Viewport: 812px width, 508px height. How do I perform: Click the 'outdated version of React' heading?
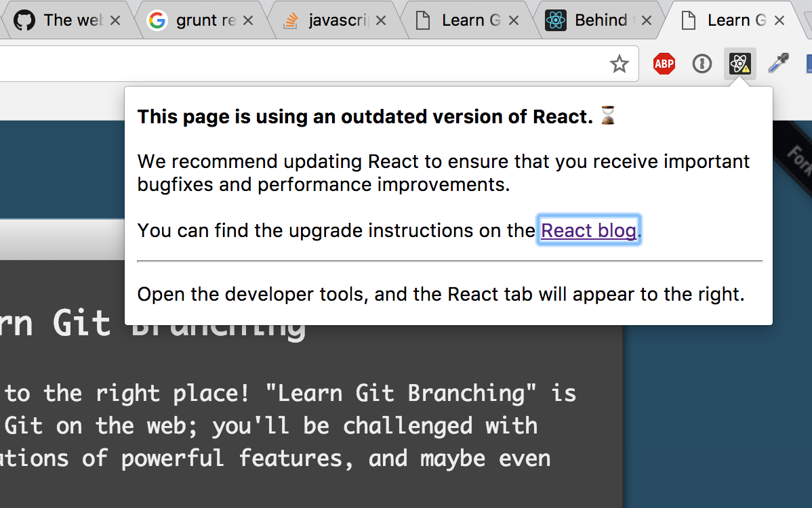point(365,117)
